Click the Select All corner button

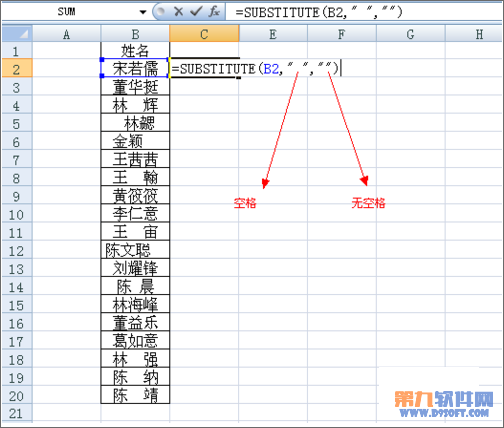tap(17, 33)
